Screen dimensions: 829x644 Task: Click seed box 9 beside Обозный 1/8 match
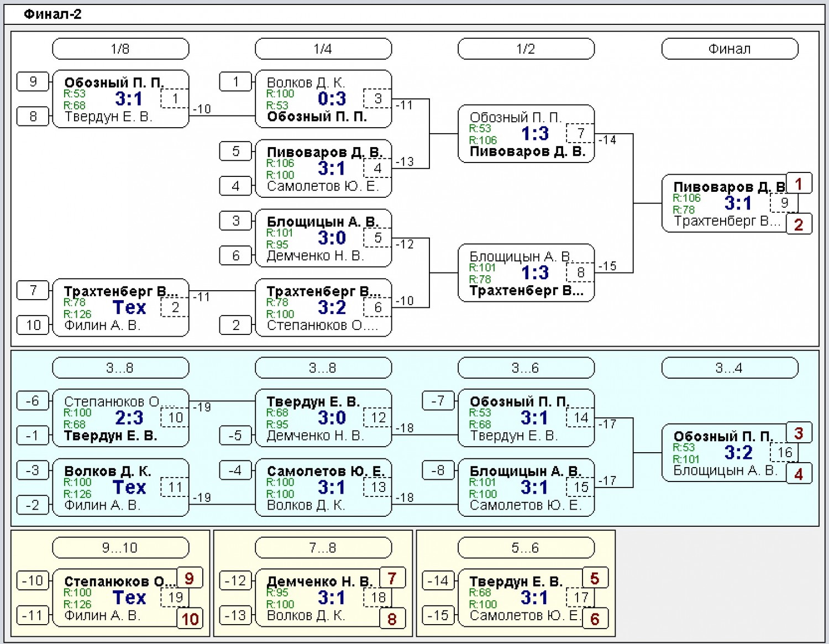(x=33, y=81)
